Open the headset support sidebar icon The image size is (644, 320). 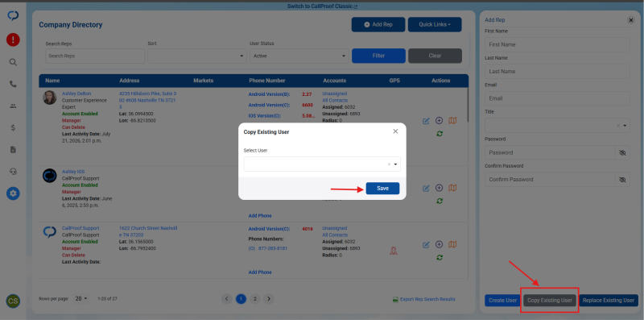[x=13, y=172]
